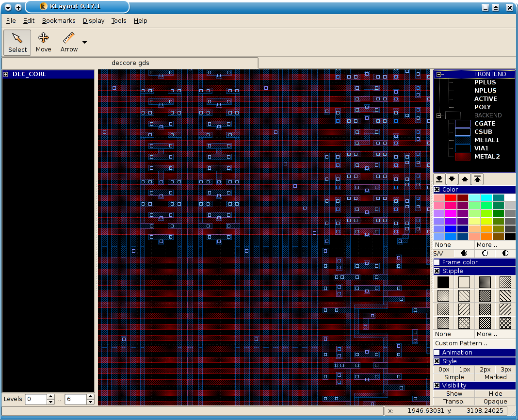The width and height of the screenshot is (518, 420).
Task: Open the dropdown arrow beside Arrow tool
Action: [x=85, y=43]
